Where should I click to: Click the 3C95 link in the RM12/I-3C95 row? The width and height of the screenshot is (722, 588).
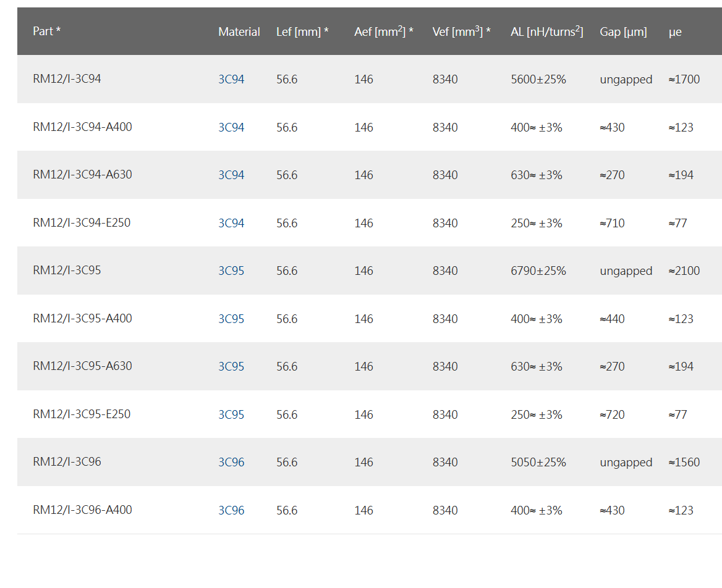[231, 271]
